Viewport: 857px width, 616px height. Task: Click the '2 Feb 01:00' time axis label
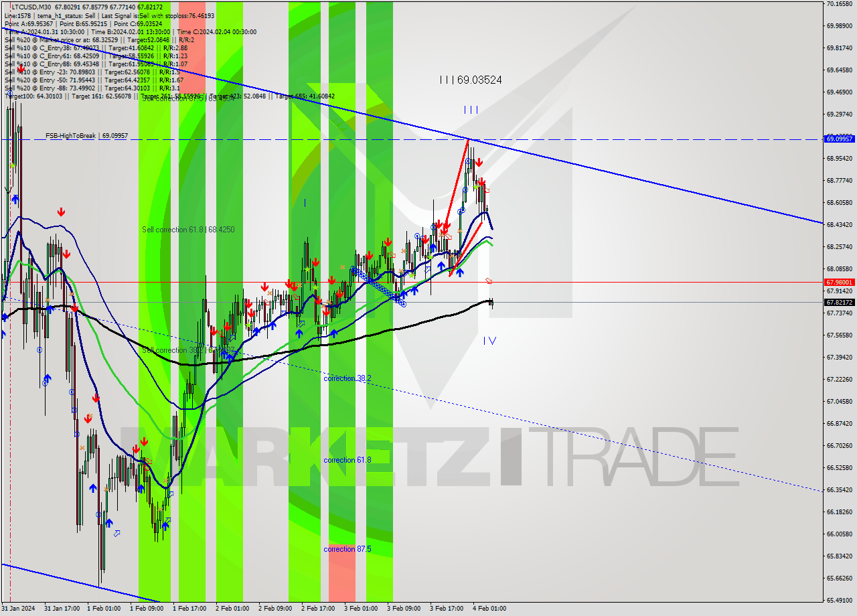(x=232, y=609)
